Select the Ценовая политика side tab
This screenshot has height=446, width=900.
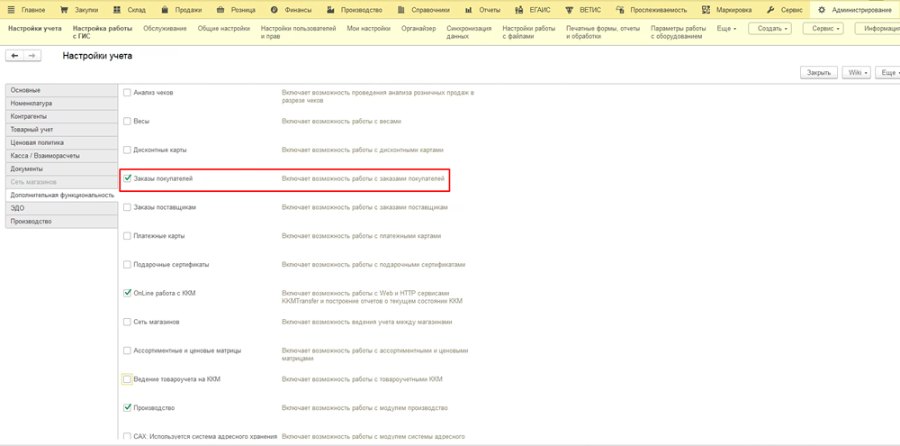click(x=61, y=142)
